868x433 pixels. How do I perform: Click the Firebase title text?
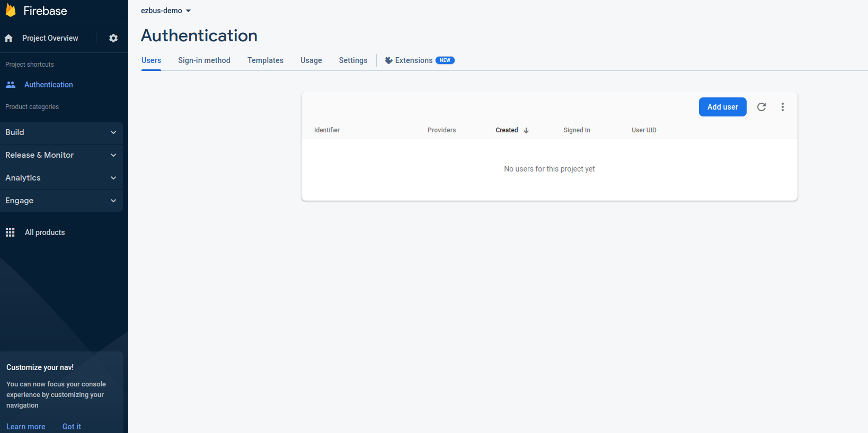coord(45,11)
